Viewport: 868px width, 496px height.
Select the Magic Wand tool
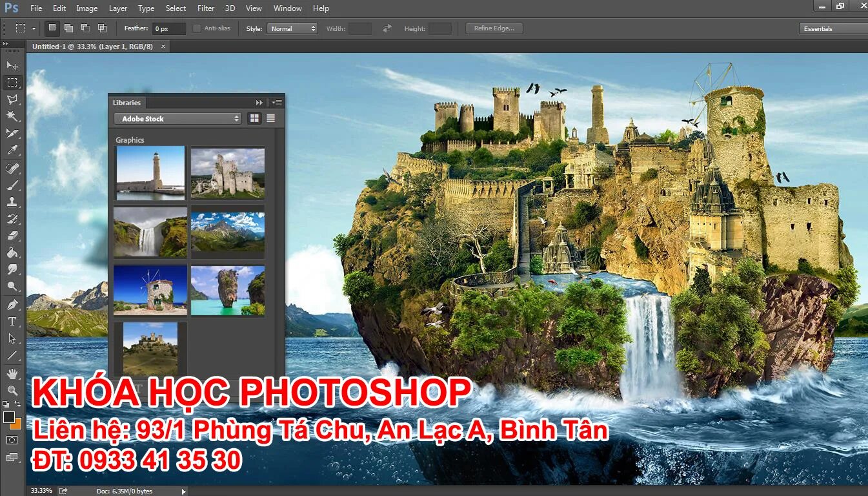point(12,116)
